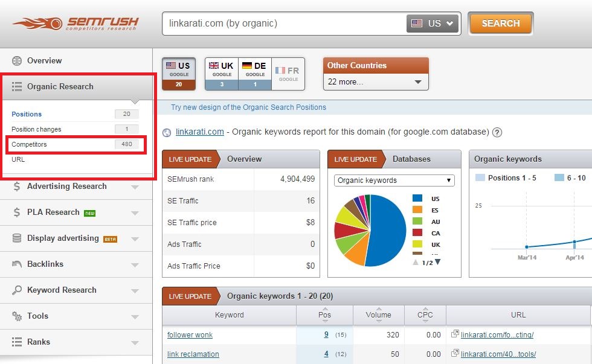Image resolution: width=592 pixels, height=364 pixels.
Task: Click the Mar'14 data point on chart
Action: pyautogui.click(x=527, y=247)
